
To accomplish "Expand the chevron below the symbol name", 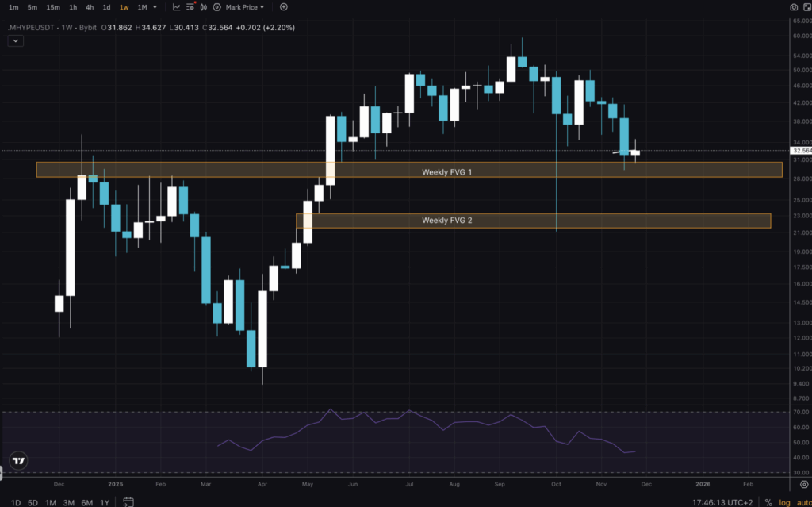I will pyautogui.click(x=14, y=40).
